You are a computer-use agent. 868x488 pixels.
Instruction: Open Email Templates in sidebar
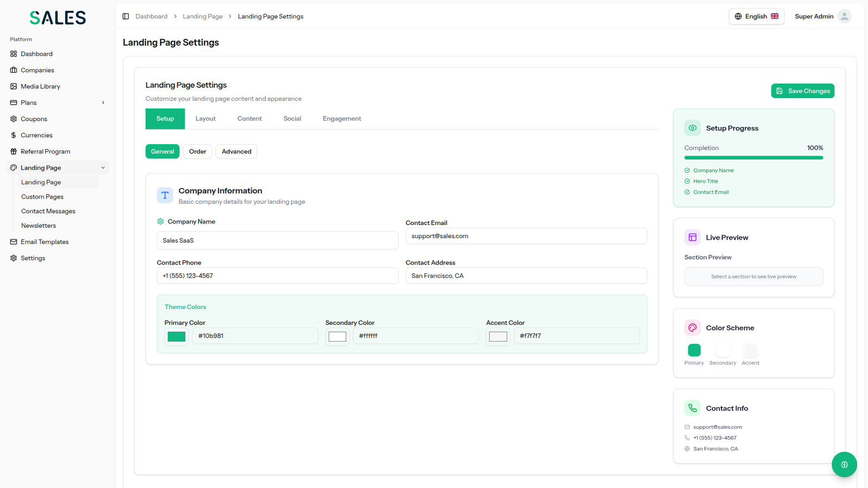tap(44, 242)
